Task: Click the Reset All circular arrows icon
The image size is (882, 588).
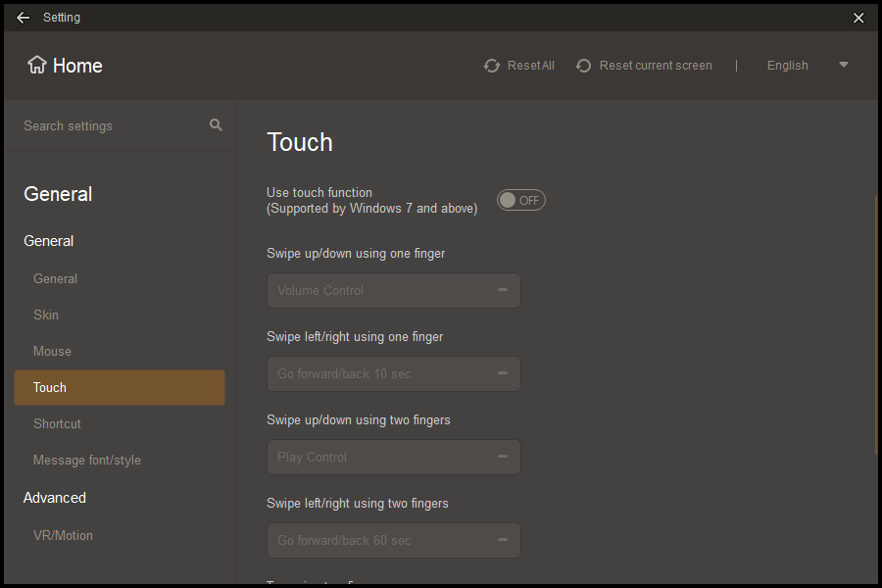Action: pos(492,66)
